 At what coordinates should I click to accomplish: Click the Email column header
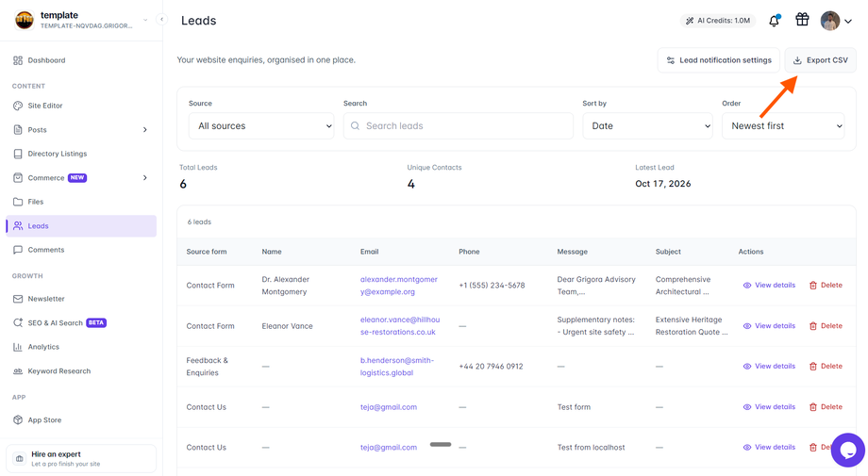point(369,252)
